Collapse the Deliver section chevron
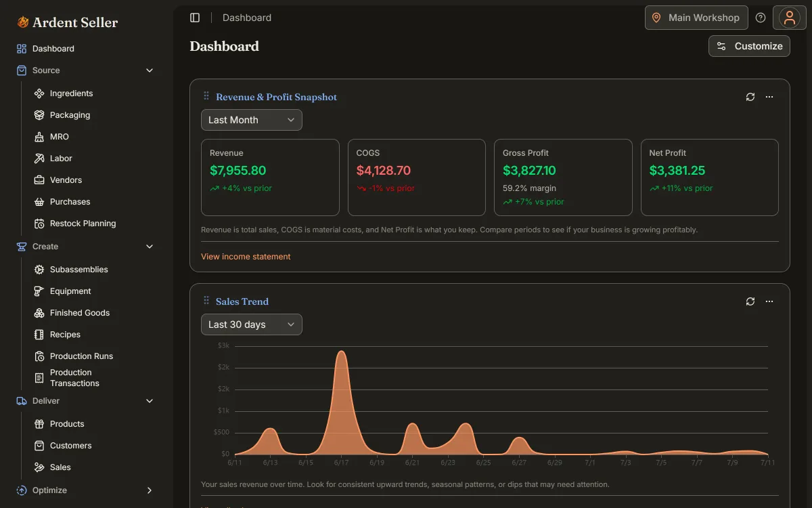The height and width of the screenshot is (508, 812). click(x=150, y=401)
